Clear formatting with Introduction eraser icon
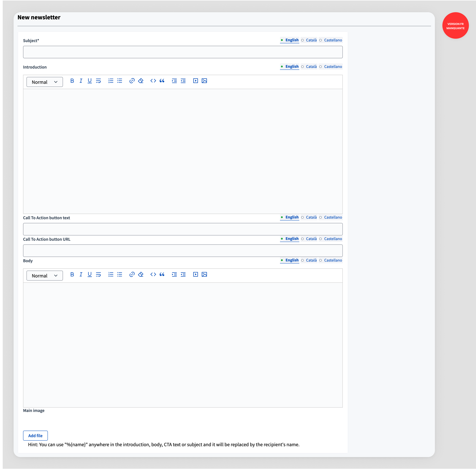Screen dimensions: 476x472 coord(141,81)
